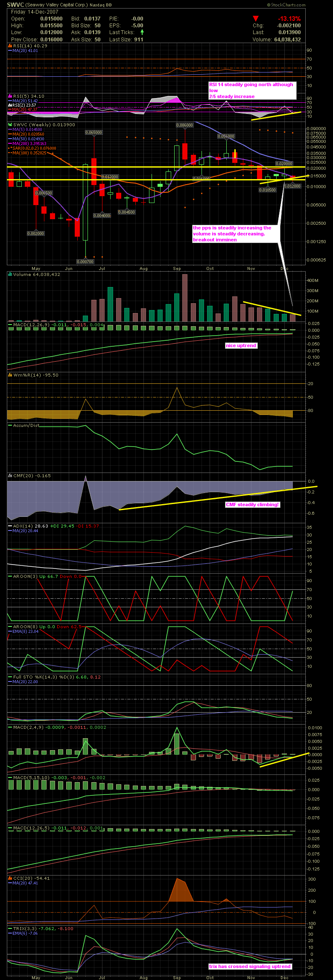Click the RSI(2) 23.57 legend entry

coord(23,105)
